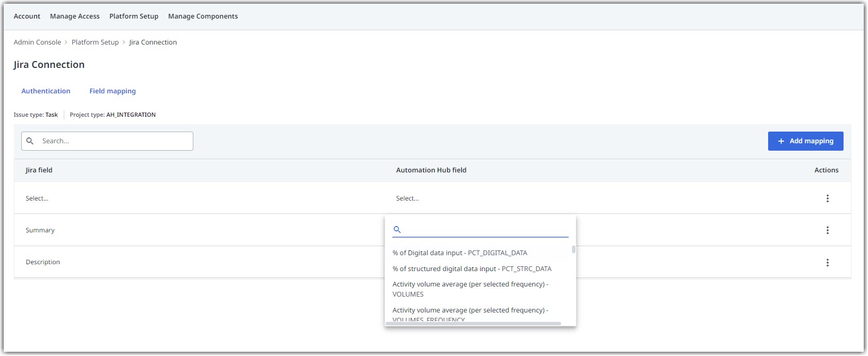The image size is (868, 356).
Task: Open the Manage Components menu
Action: [203, 16]
